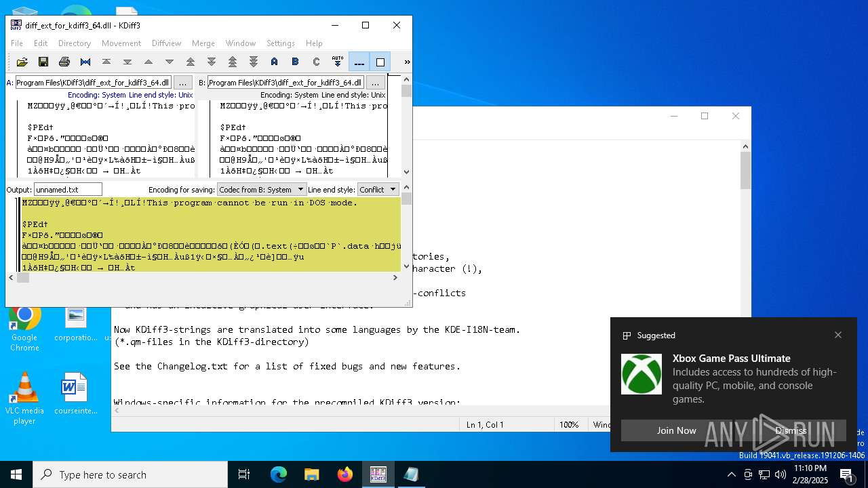
Task: Open the Settings menu
Action: pos(281,43)
